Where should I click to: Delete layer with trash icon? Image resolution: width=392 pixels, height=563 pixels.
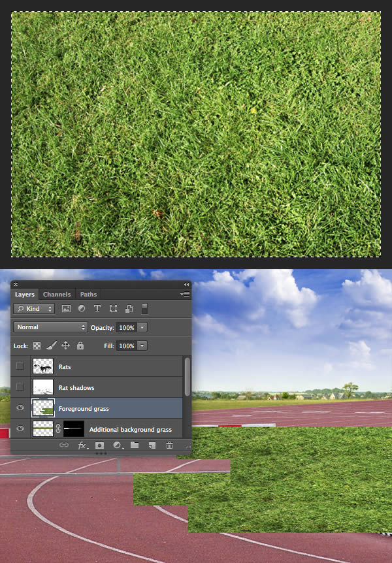(169, 445)
